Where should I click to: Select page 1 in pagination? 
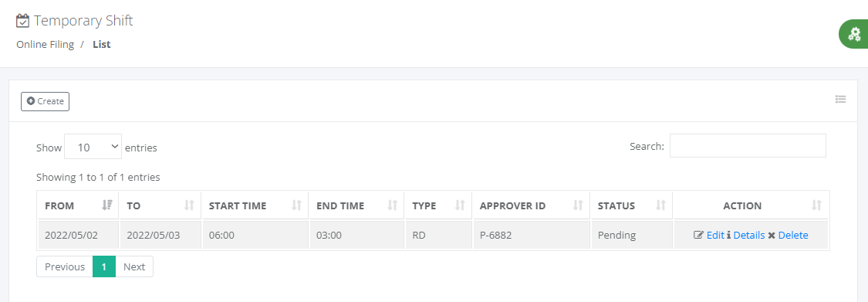coord(104,266)
